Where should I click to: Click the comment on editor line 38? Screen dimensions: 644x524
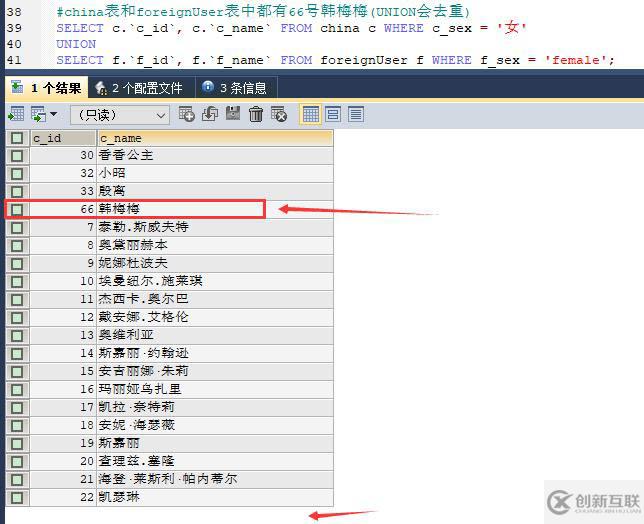coord(263,11)
